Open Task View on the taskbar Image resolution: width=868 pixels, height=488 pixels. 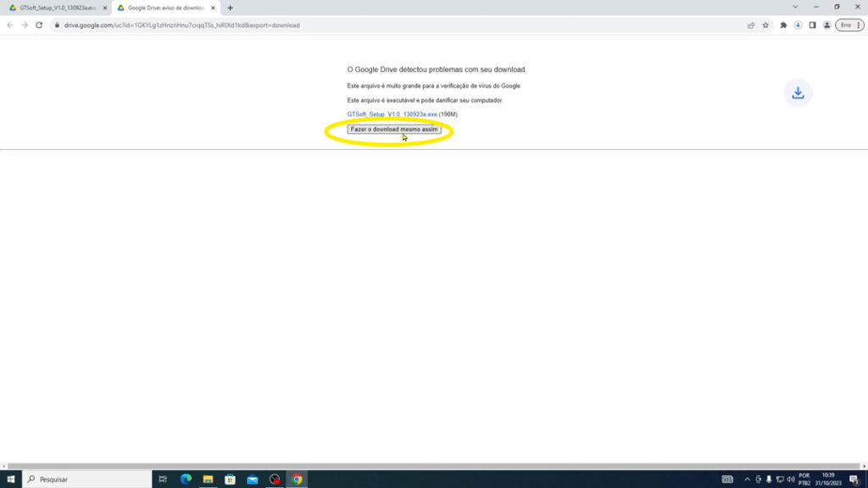point(163,480)
